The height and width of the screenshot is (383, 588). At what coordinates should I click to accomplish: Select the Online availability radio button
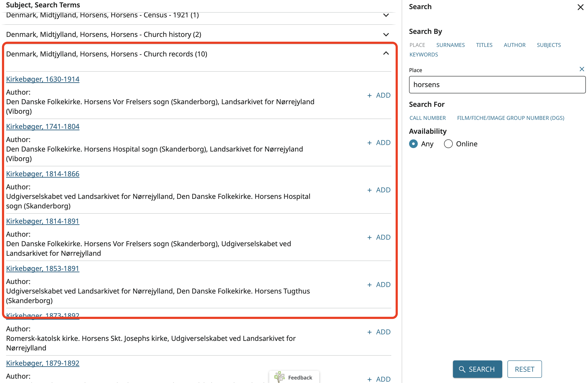click(448, 144)
